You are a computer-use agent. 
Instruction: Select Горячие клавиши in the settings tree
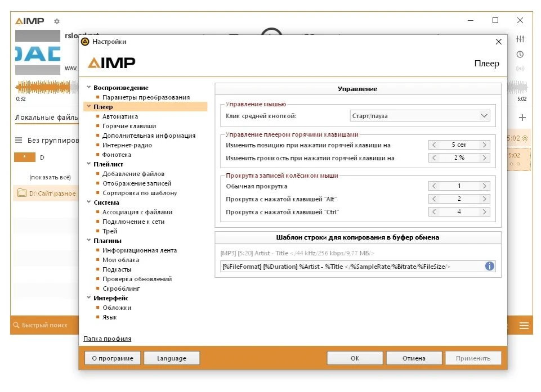pos(129,126)
